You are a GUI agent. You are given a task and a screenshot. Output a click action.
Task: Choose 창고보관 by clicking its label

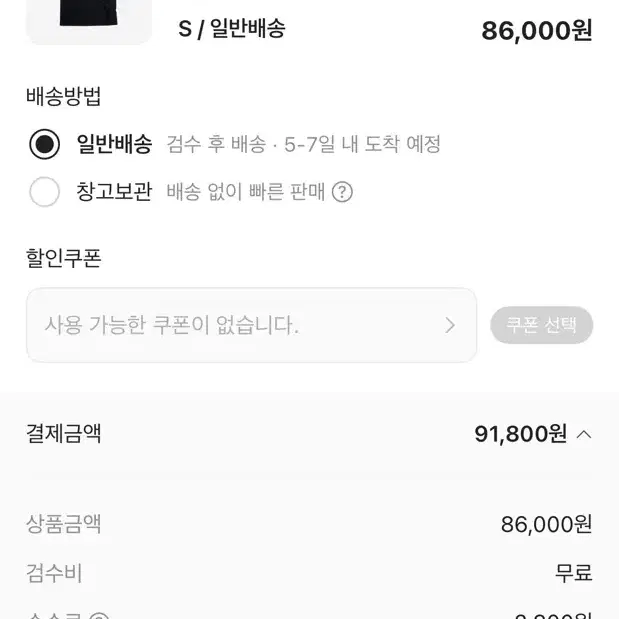tap(114, 192)
